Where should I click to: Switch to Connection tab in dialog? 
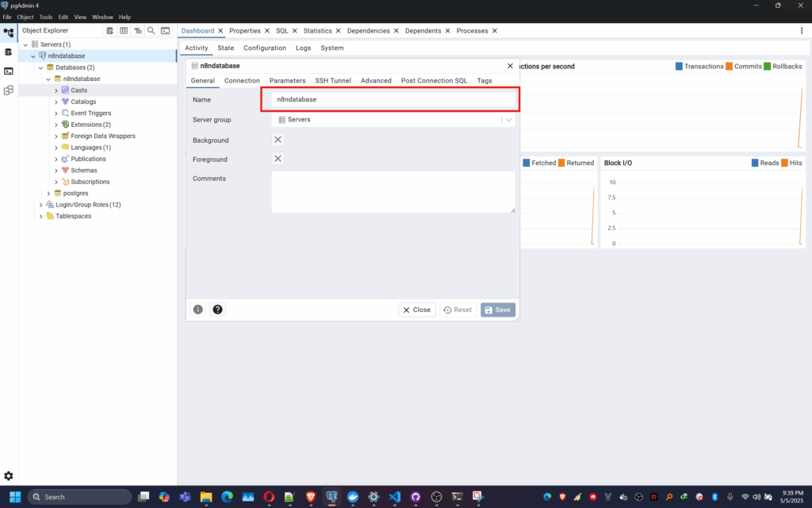click(x=242, y=80)
